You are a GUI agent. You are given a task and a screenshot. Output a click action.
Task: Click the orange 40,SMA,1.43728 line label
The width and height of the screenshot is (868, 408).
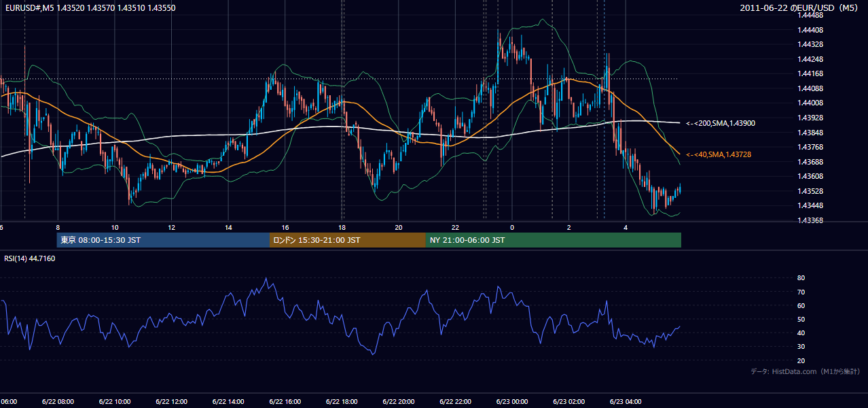(719, 155)
